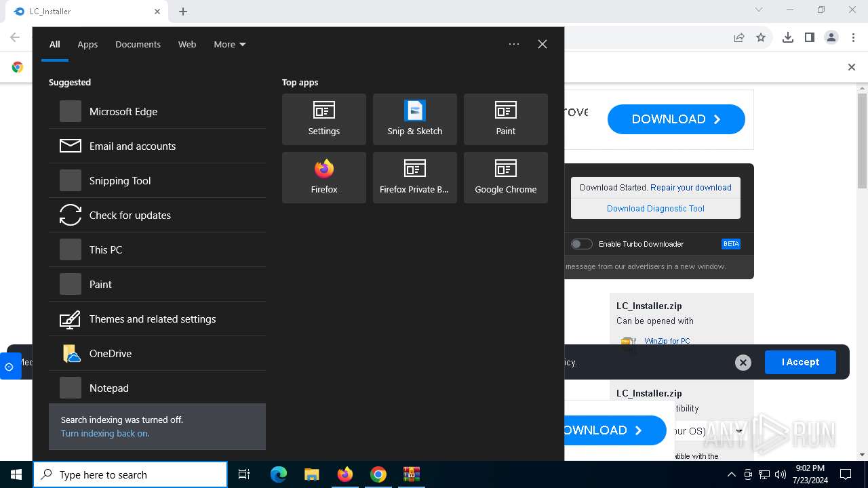The image size is (868, 488).
Task: Expand the More dropdown in search
Action: coord(230,44)
